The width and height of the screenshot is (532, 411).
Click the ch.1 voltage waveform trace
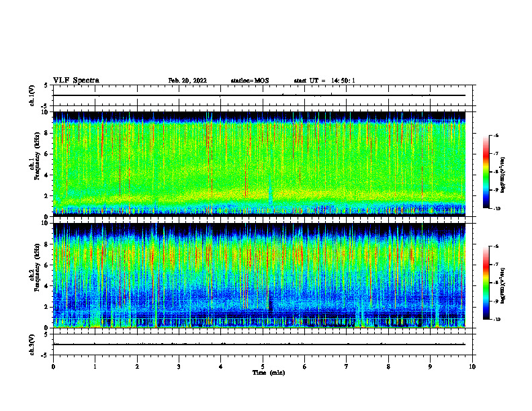pyautogui.click(x=259, y=95)
